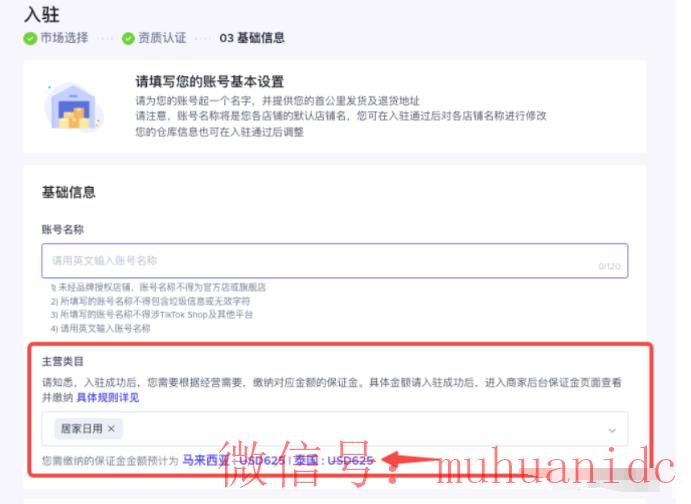Click the 账号名称 field label

coord(63,230)
